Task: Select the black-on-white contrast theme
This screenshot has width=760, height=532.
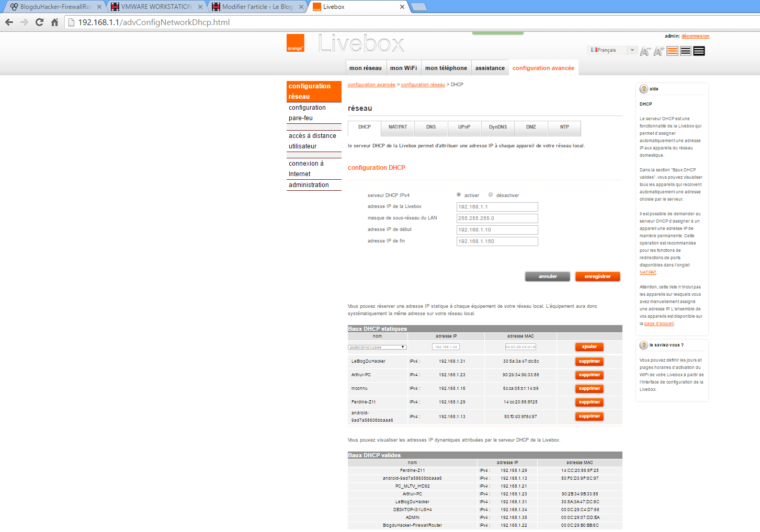Action: click(x=686, y=51)
